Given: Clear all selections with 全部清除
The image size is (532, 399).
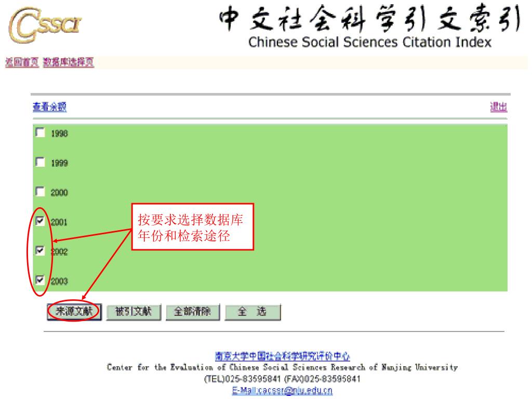Looking at the screenshot, I should click(x=192, y=312).
